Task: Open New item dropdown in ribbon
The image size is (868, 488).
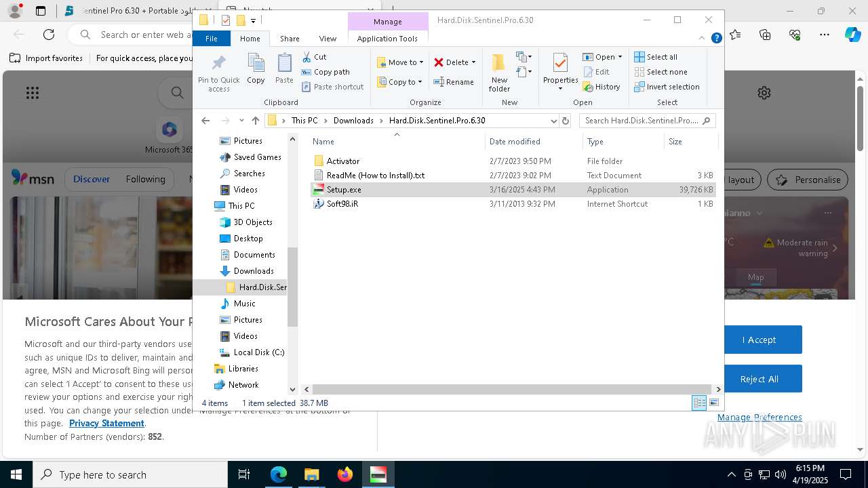Action: [524, 57]
